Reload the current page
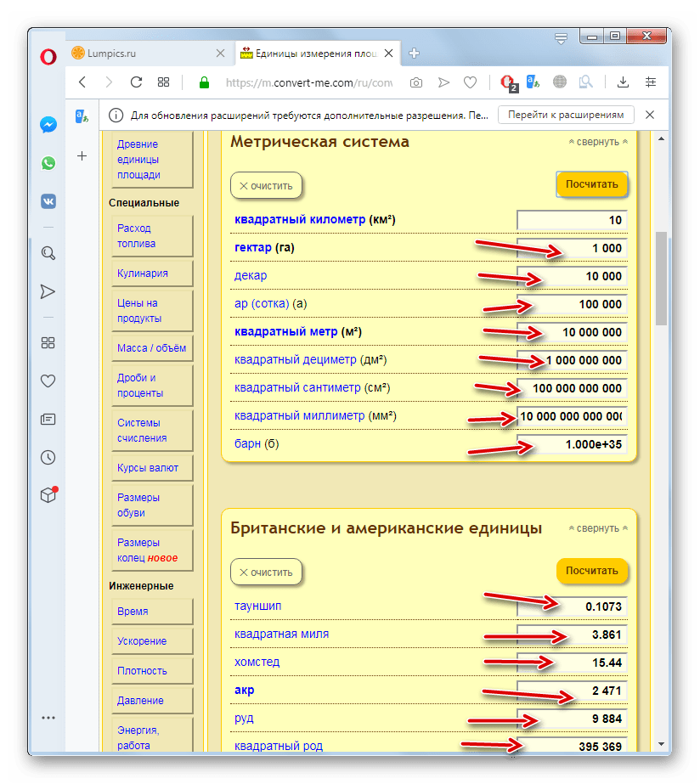Screen dimensions: 700x784 [135, 82]
